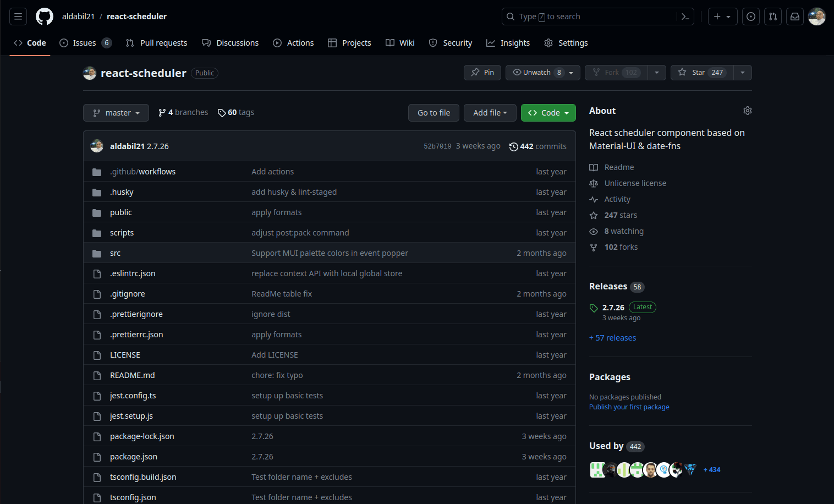Open the package.json file
Screen dimensions: 834x504
(x=134, y=457)
